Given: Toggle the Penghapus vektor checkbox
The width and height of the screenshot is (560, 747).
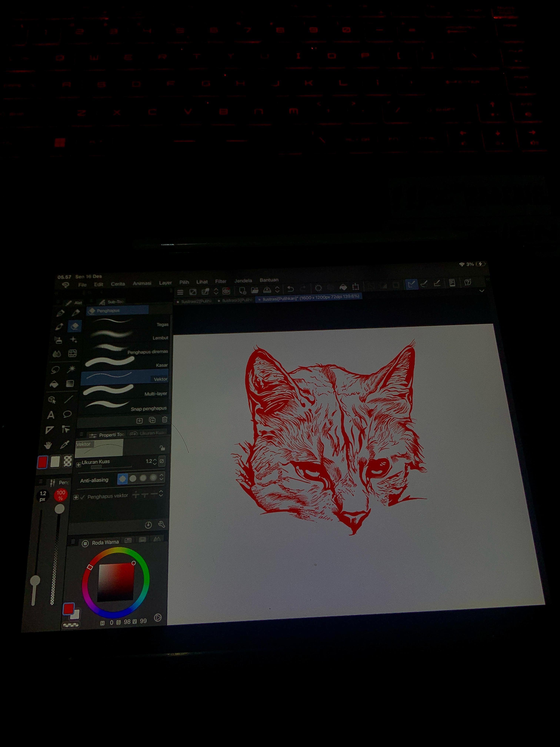Looking at the screenshot, I should [83, 497].
